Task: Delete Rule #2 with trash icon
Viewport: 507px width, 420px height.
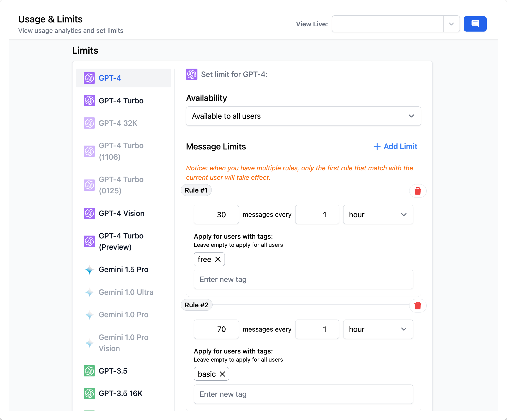Action: point(418,306)
